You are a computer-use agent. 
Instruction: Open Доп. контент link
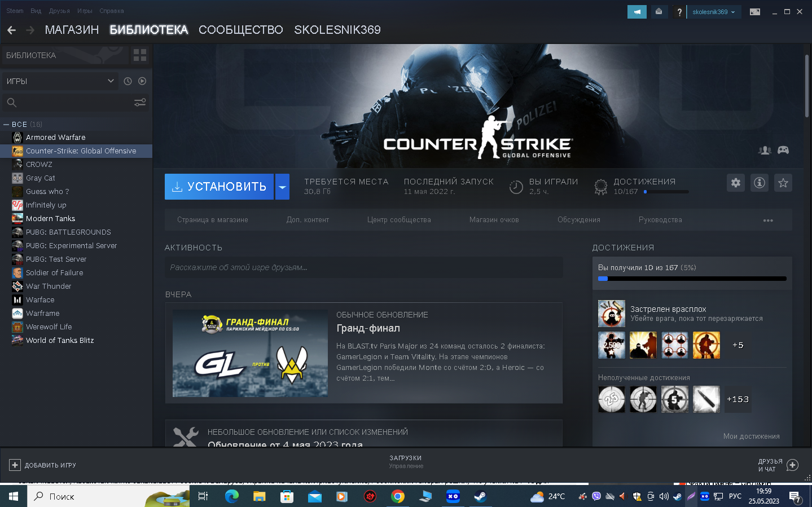pos(308,220)
